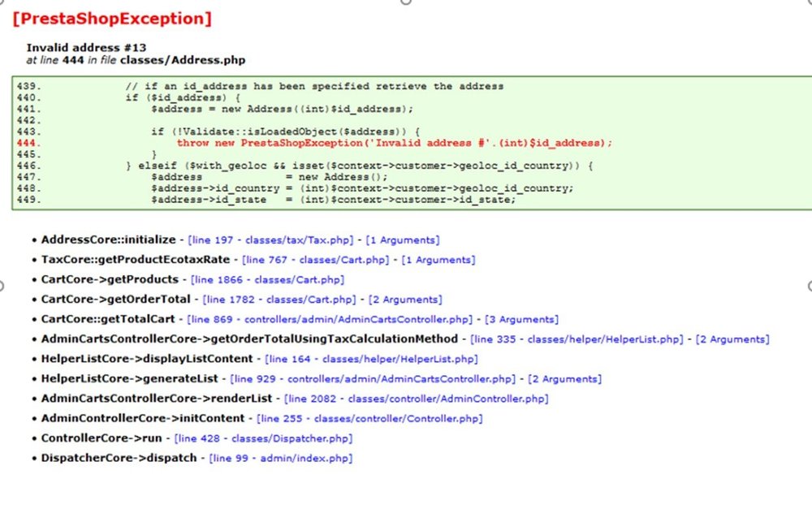Open link line 1782 classes/Cart.php
The height and width of the screenshot is (526, 812).
pyautogui.click(x=279, y=300)
